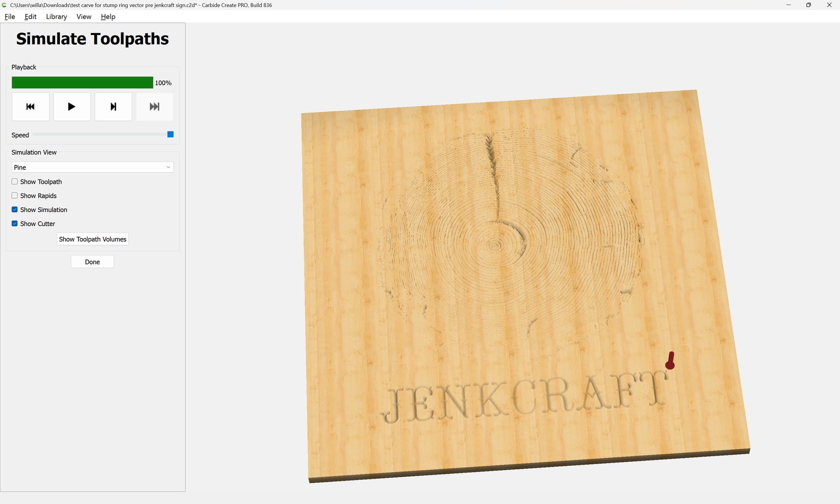Image resolution: width=840 pixels, height=504 pixels.
Task: Disable the Show Cutter checkbox
Action: (15, 224)
